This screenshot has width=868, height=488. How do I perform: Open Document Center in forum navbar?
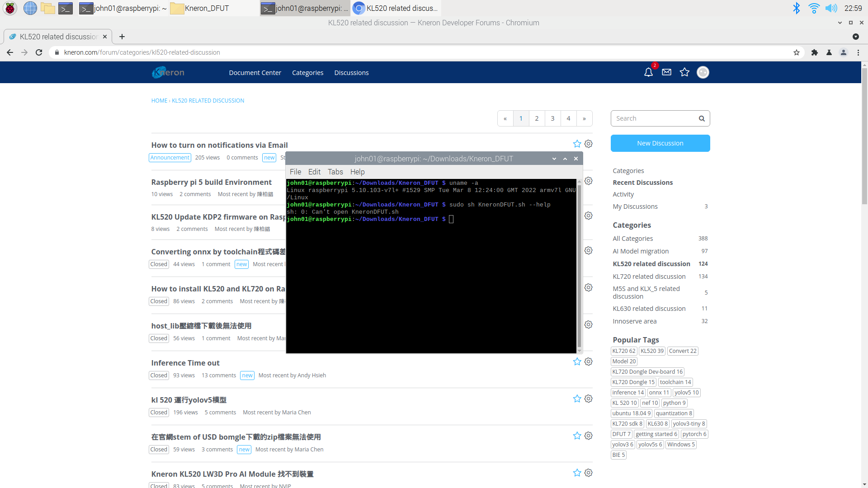(255, 73)
